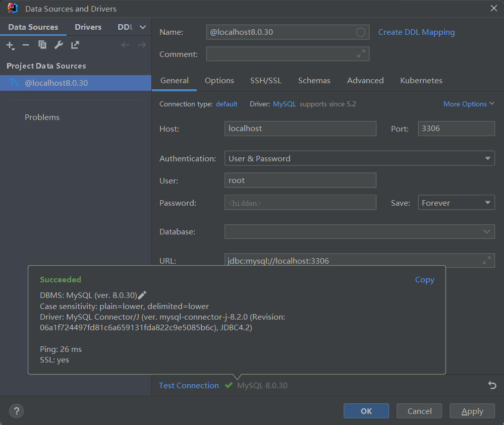504x425 pixels.
Task: Click the SSL: yes line
Action: coord(54,360)
